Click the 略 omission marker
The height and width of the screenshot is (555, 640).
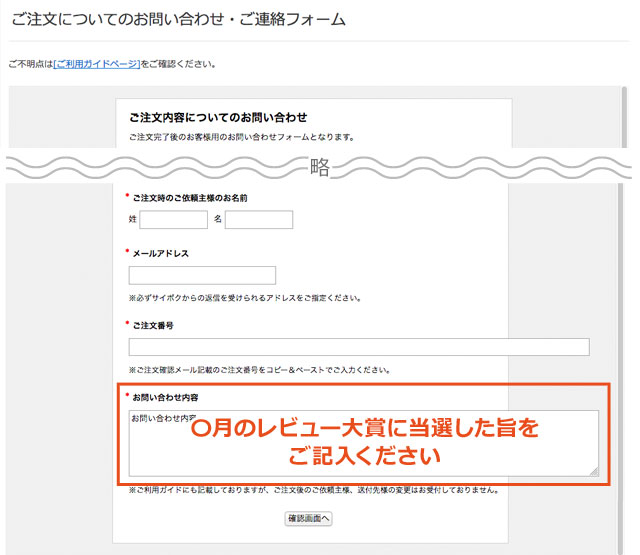click(x=320, y=167)
